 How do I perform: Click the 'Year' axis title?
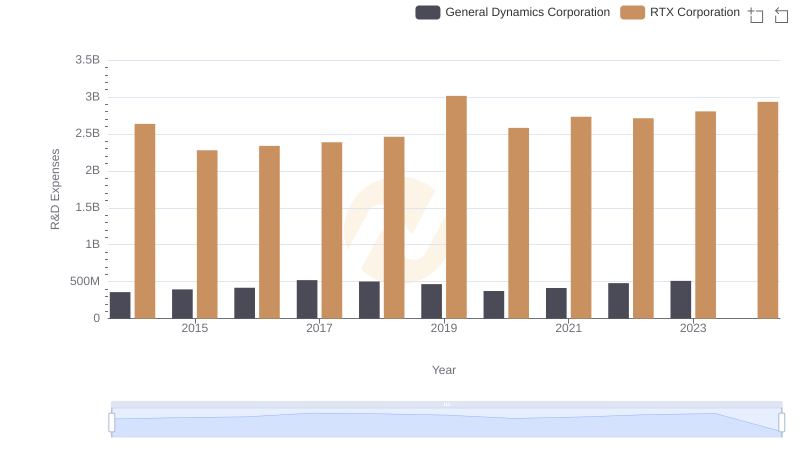click(444, 370)
